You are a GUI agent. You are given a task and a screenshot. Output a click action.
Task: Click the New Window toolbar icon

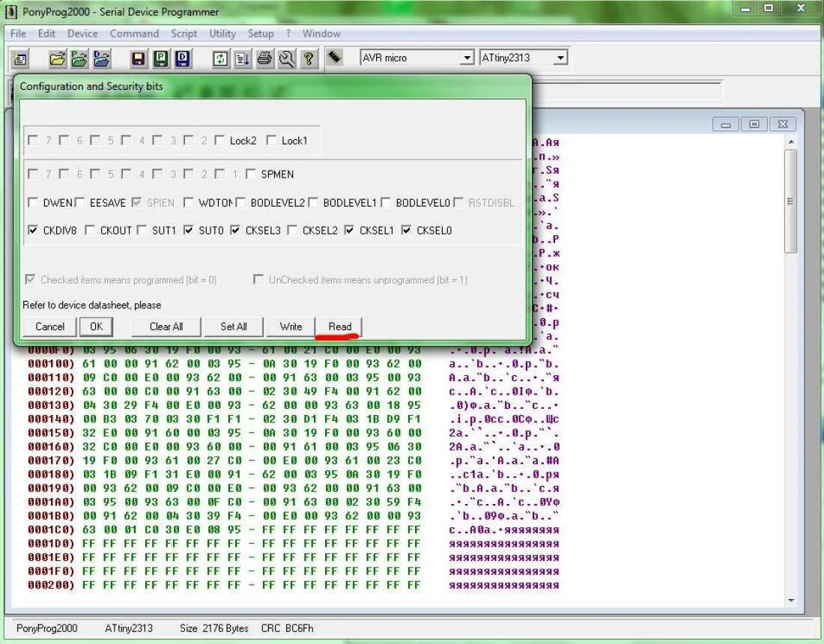click(x=20, y=59)
